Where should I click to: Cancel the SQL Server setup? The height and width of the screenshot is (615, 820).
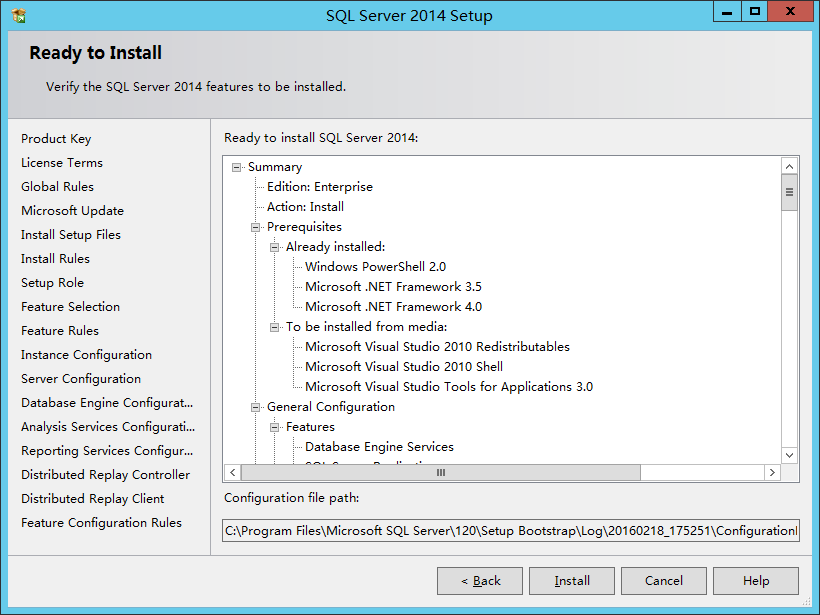(x=664, y=580)
